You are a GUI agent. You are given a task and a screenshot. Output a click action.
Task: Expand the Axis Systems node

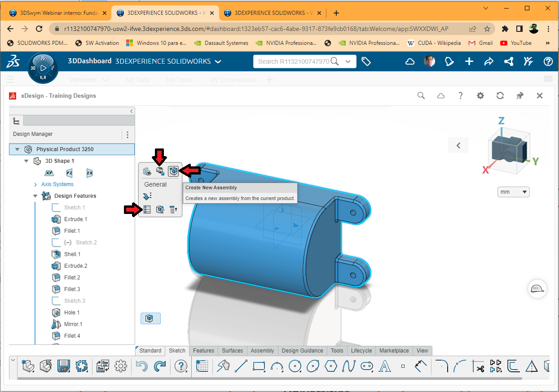35,184
